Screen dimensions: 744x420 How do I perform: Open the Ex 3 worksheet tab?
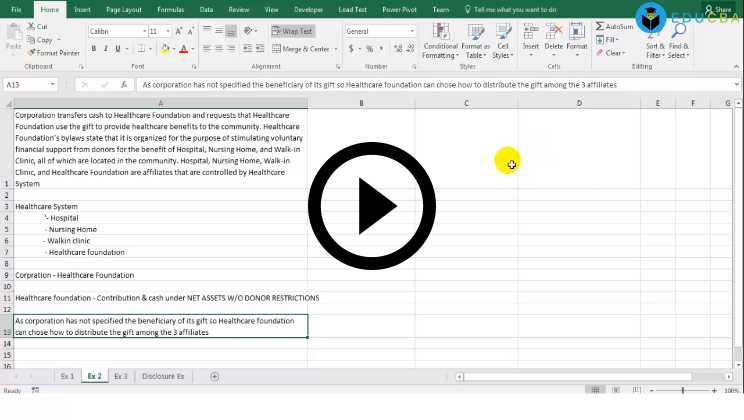click(x=120, y=376)
